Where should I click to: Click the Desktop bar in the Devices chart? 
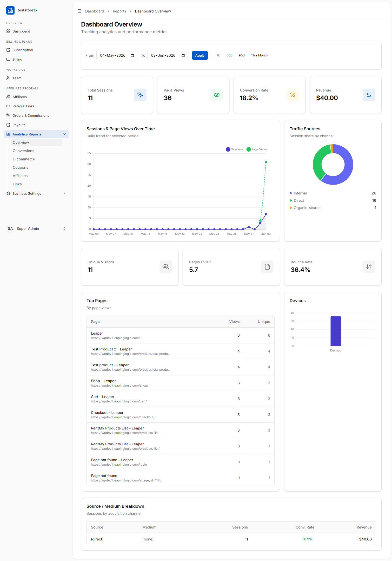point(336,331)
